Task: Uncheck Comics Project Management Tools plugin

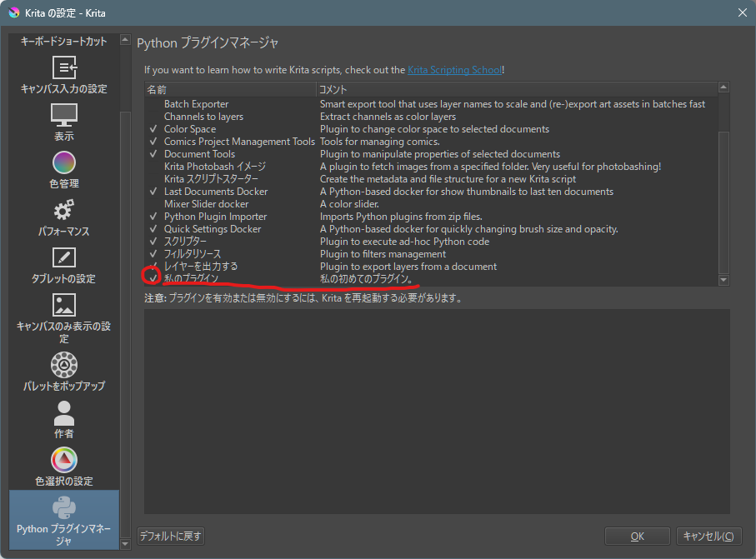Action: pyautogui.click(x=153, y=142)
